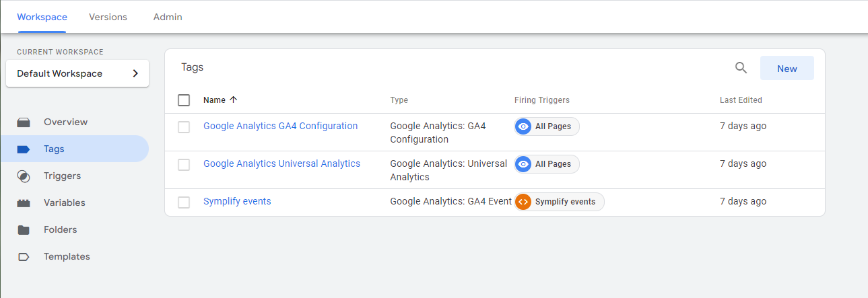
Task: Open Triggers via its circular icon
Action: pos(24,176)
